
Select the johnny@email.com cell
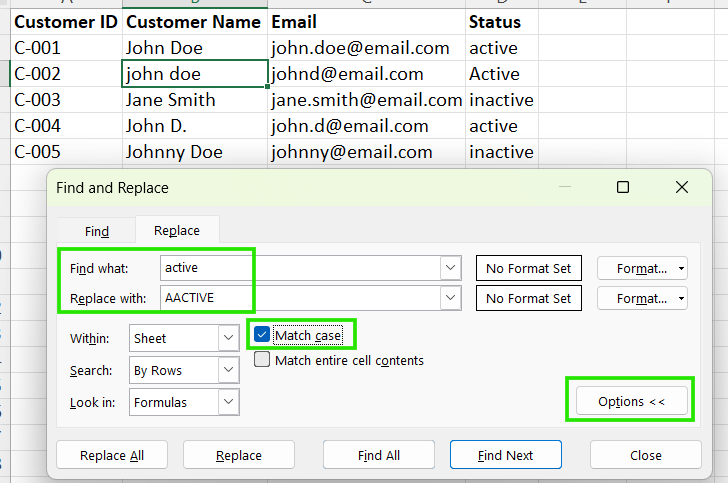(x=366, y=152)
